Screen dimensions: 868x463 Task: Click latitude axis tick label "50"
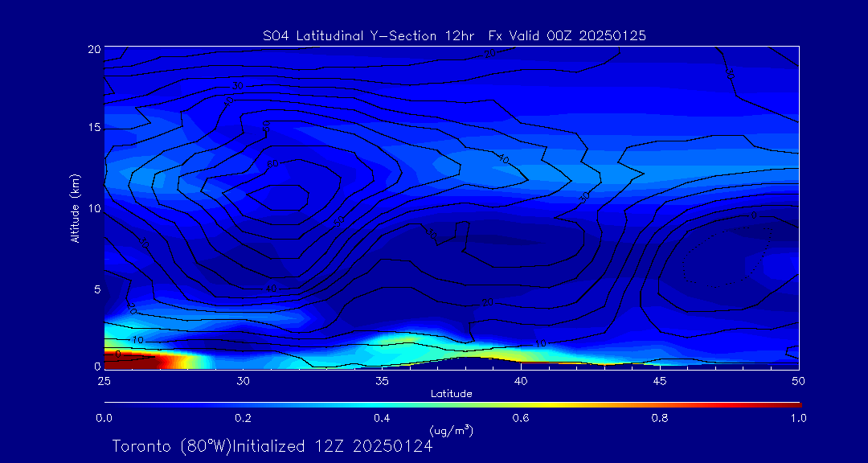[x=798, y=380]
